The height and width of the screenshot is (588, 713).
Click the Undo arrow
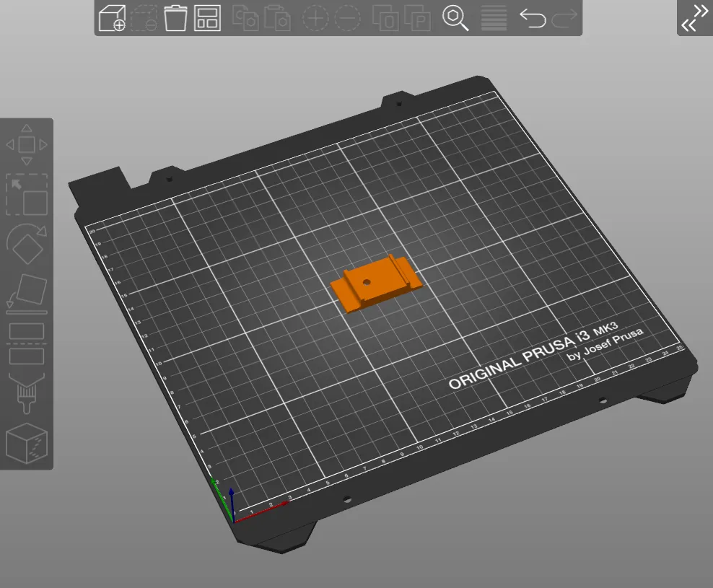[x=533, y=18]
